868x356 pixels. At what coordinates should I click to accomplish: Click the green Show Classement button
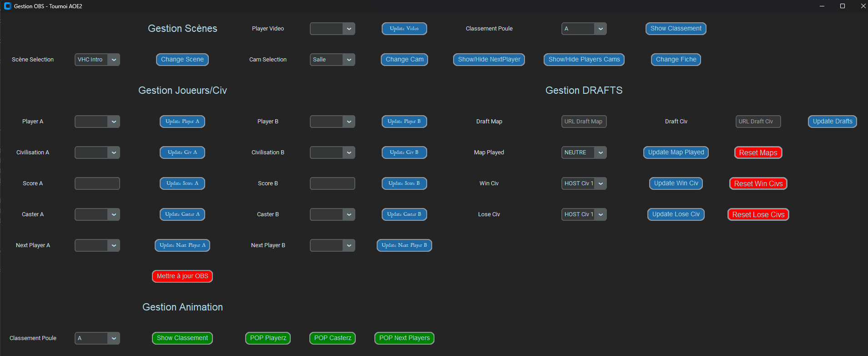click(182, 338)
